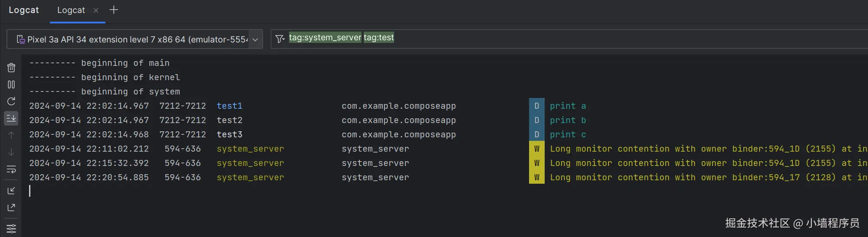Viewport: 868px width, 237px height.
Task: Select the second Logcat tab
Action: coord(71,10)
